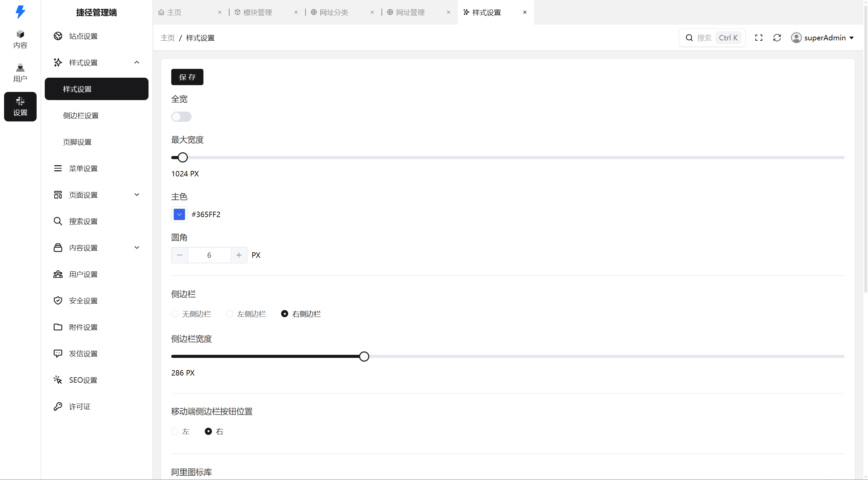Click the fullscreen icon in header
Viewport: 868px width, 480px height.
[759, 38]
